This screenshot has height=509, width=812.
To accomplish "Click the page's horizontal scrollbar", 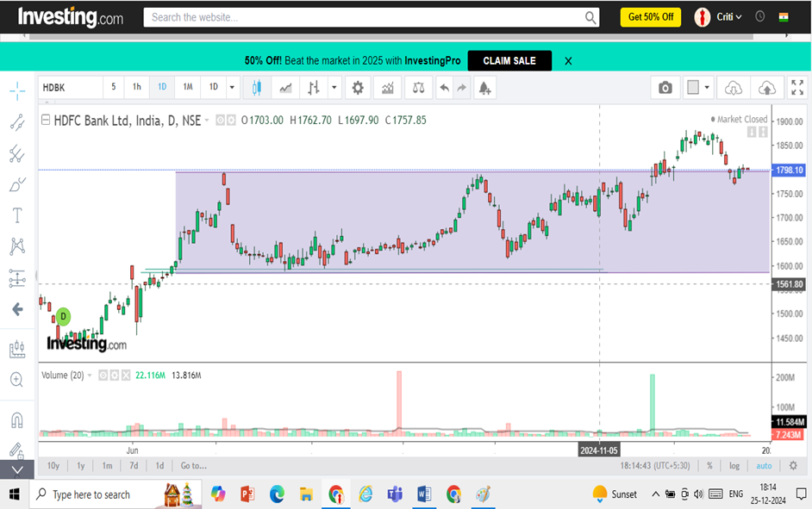I will pos(391,36).
